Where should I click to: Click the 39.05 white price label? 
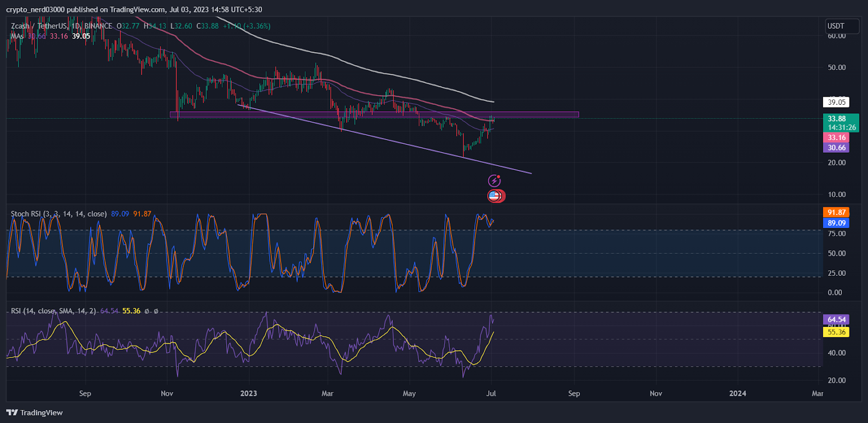(836, 102)
